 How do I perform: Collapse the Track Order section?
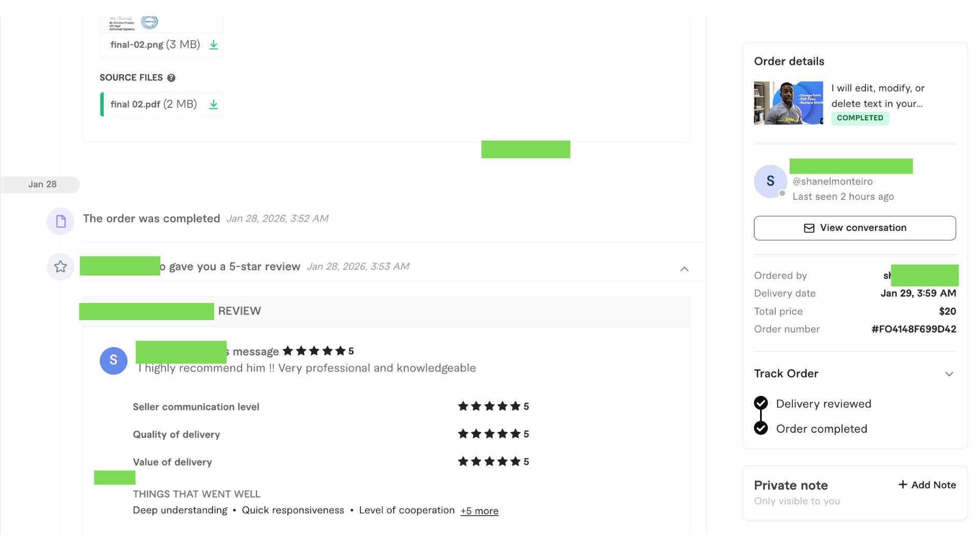(x=949, y=374)
